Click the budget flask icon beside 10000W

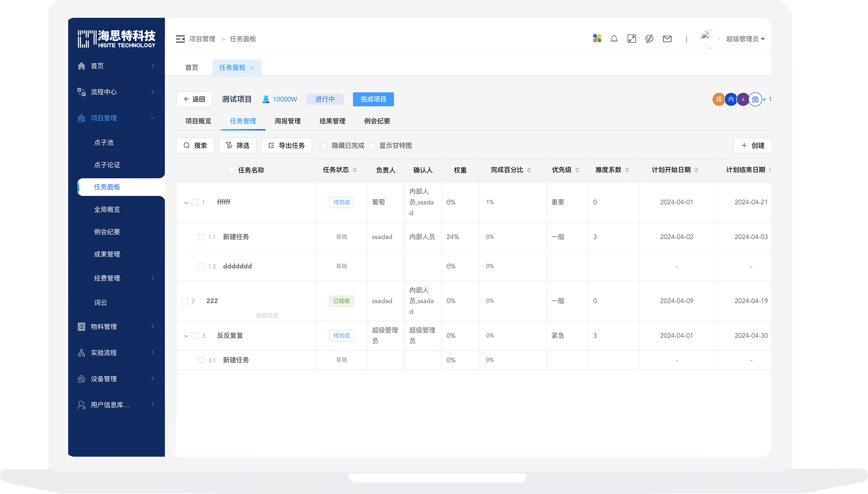coord(266,99)
